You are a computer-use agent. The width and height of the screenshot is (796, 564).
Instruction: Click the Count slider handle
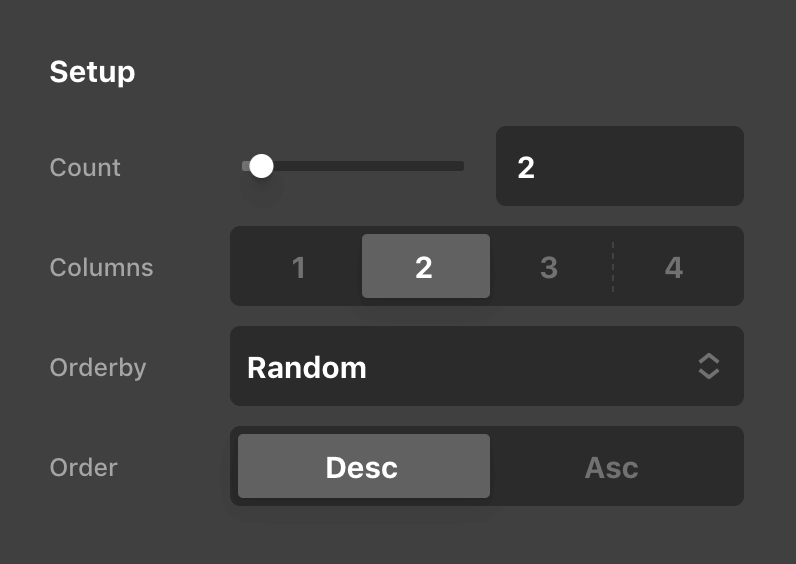tap(261, 166)
